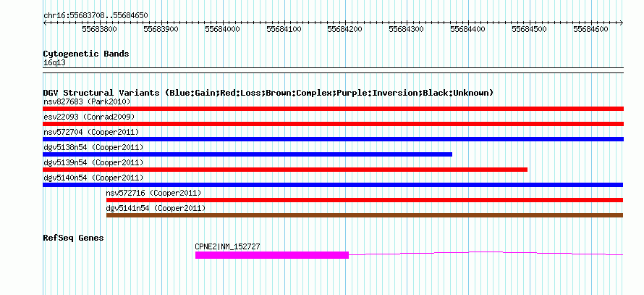Image resolution: width=644 pixels, height=295 pixels.
Task: Click ruler position 55684100
Action: (x=284, y=29)
